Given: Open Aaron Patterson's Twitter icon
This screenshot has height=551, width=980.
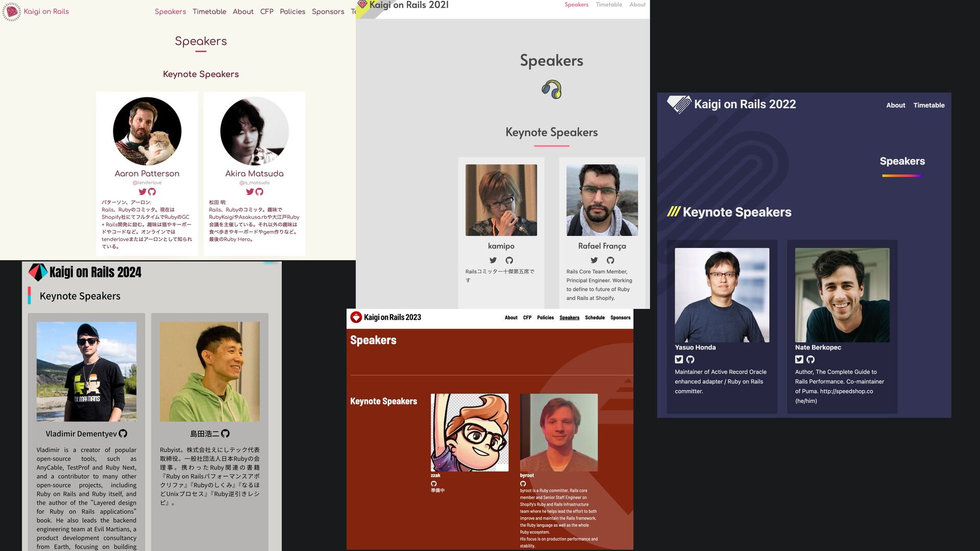Looking at the screenshot, I should point(142,192).
